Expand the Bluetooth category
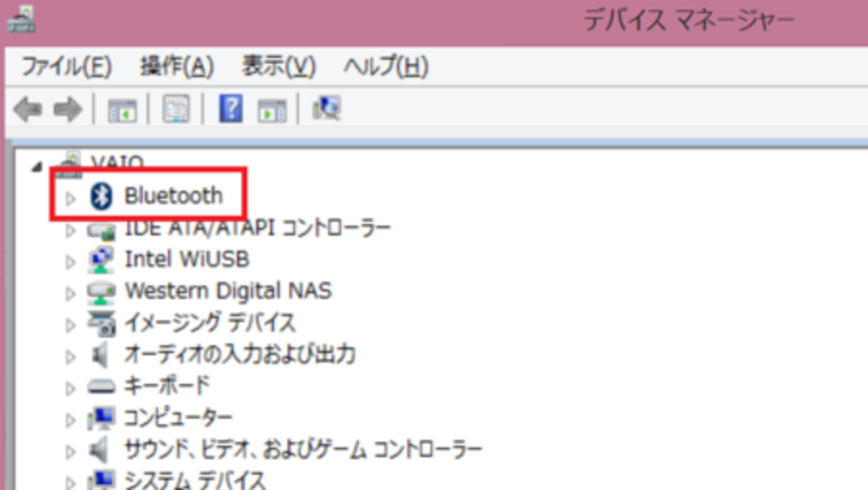 point(71,198)
